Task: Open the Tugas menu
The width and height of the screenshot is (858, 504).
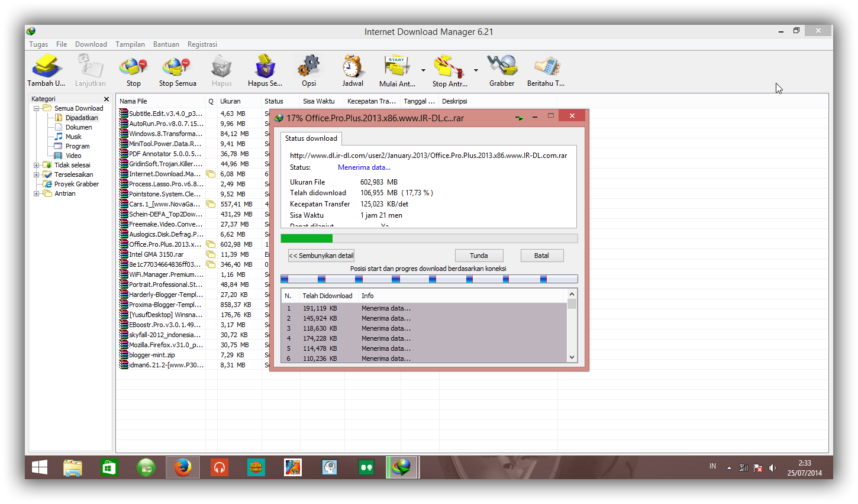Action: tap(38, 44)
